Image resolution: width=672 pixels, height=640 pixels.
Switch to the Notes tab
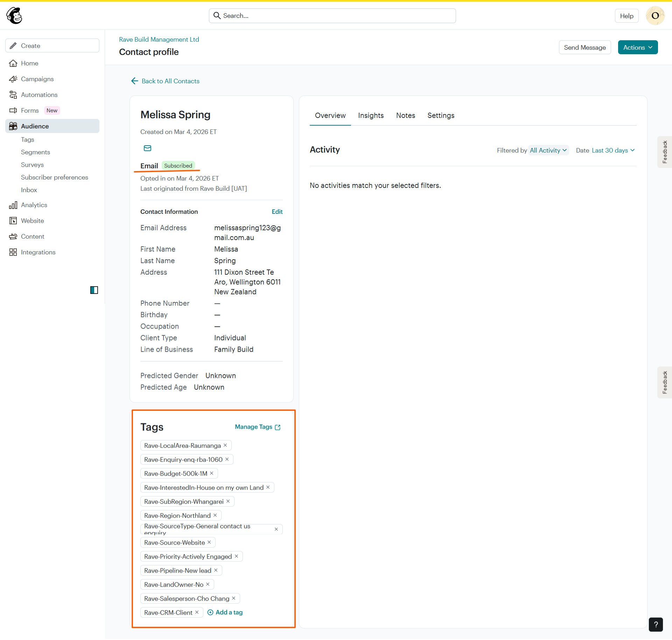(x=405, y=115)
